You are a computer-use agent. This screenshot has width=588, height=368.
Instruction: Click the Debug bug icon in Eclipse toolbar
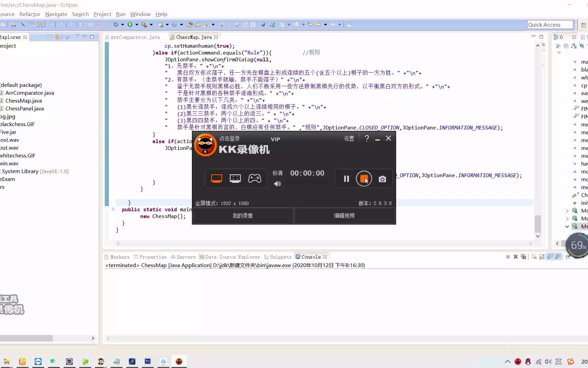click(116, 25)
